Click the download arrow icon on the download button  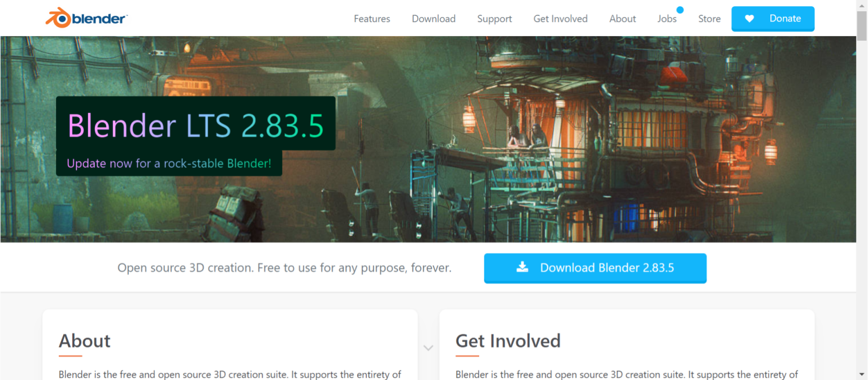pyautogui.click(x=523, y=267)
